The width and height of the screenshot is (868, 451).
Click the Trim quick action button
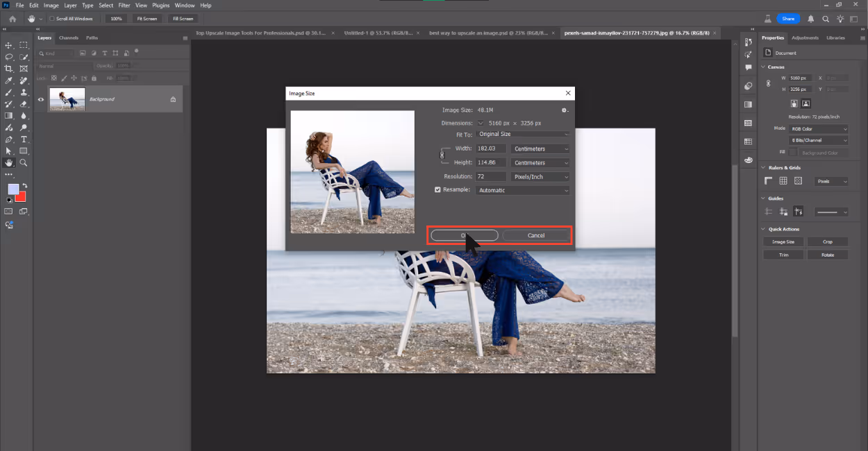coord(783,255)
